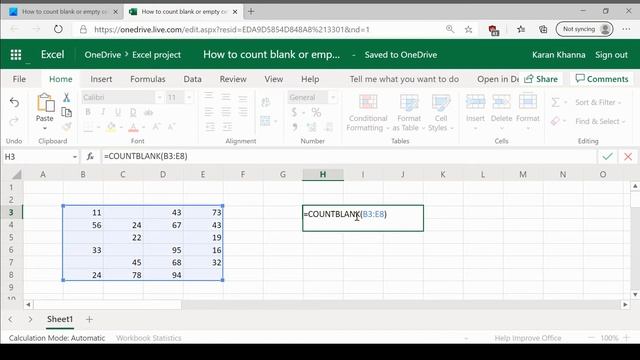
Task: Click the horizontal scrollbar thumb
Action: point(107,304)
